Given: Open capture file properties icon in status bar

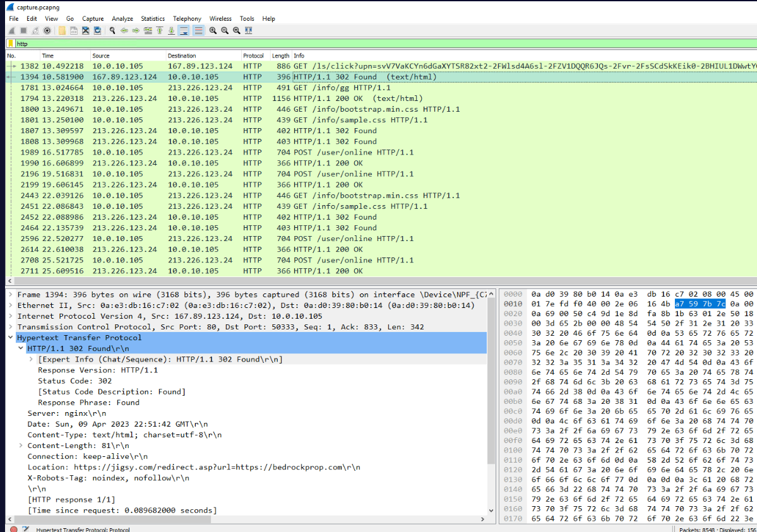Looking at the screenshot, I should pyautogui.click(x=26, y=529).
